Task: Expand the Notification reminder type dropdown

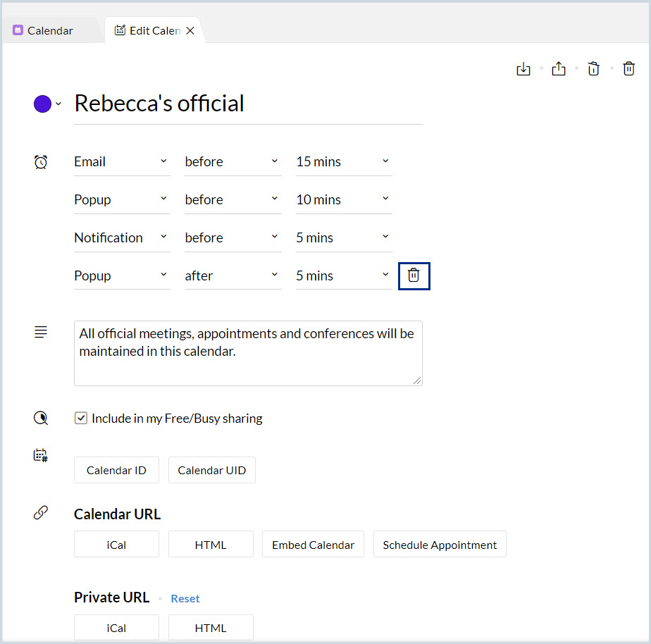Action: (121, 237)
